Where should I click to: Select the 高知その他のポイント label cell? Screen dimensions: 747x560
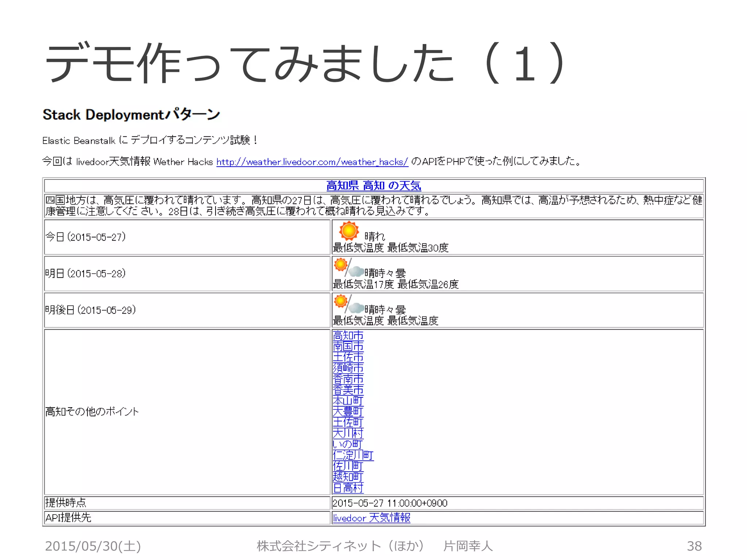[187, 412]
